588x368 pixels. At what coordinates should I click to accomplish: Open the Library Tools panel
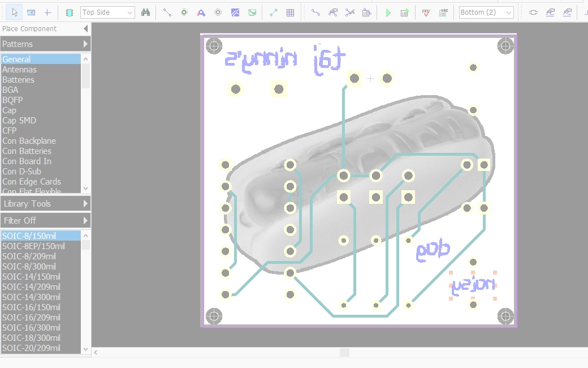pos(45,203)
